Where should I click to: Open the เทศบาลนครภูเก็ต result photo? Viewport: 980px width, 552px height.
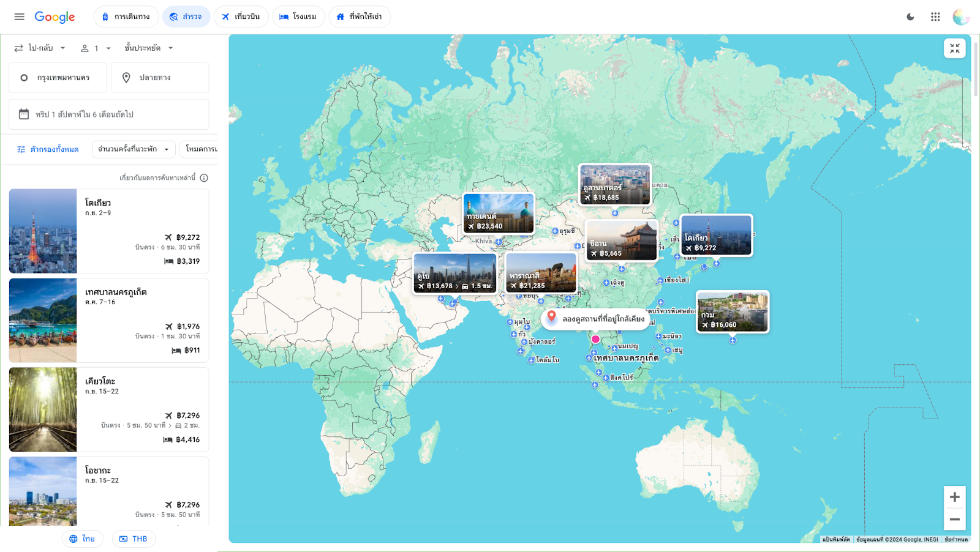click(x=43, y=320)
